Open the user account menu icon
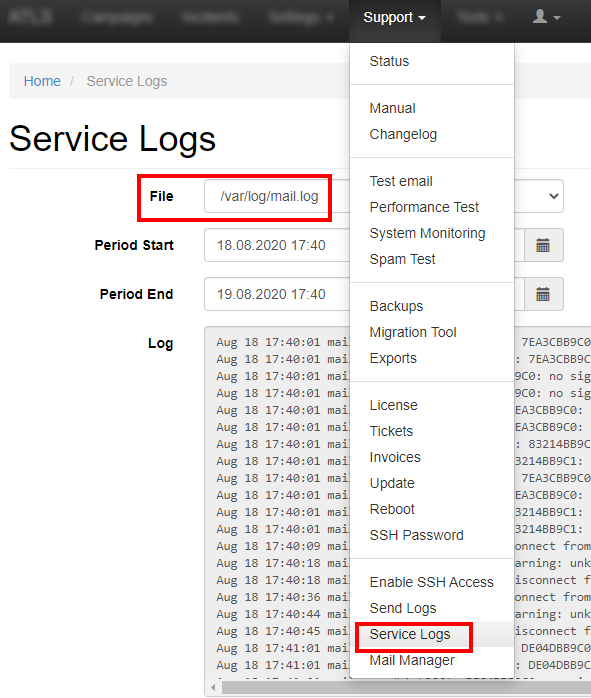591x698 pixels. pos(546,17)
